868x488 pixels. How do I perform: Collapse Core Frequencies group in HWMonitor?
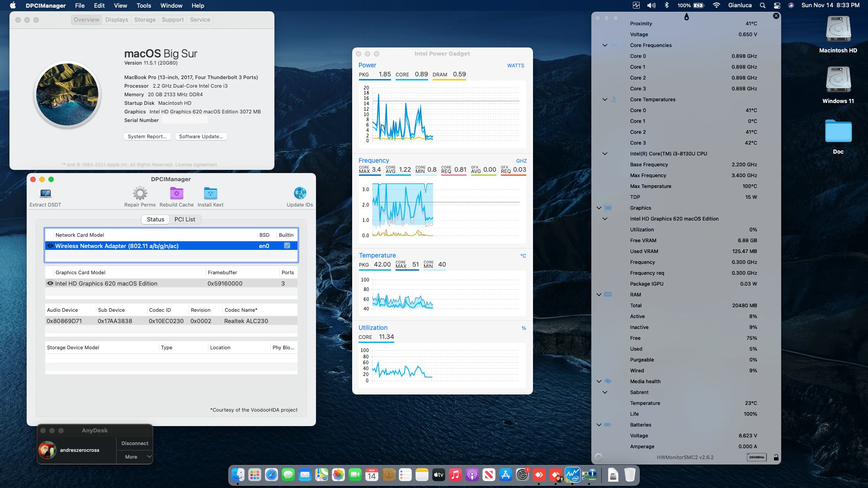coord(605,45)
